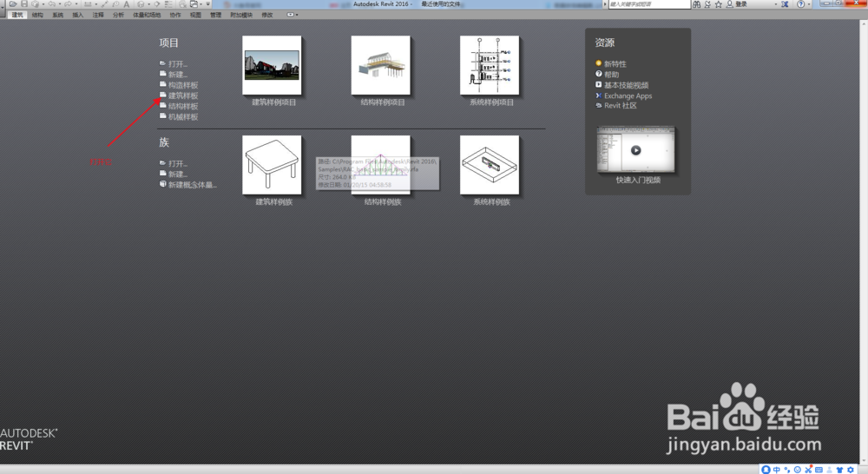
Task: Click the keyword search input field
Action: 649,3
